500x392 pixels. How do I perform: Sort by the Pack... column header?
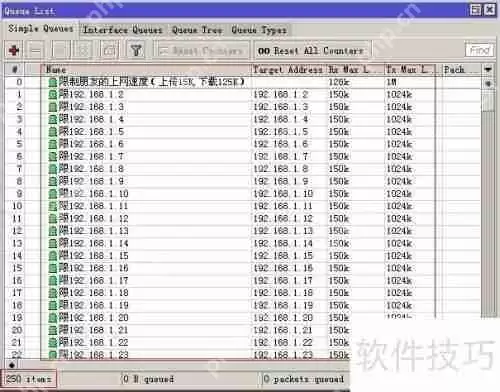pos(461,69)
